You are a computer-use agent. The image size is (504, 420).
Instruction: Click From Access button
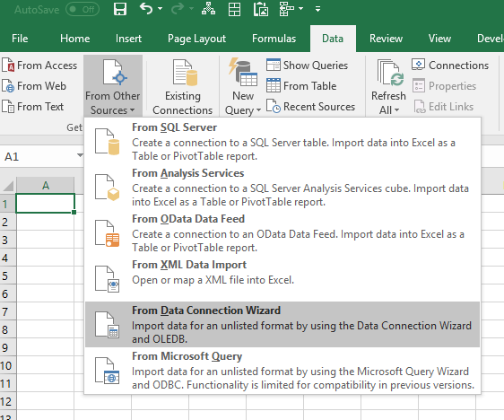coord(39,66)
